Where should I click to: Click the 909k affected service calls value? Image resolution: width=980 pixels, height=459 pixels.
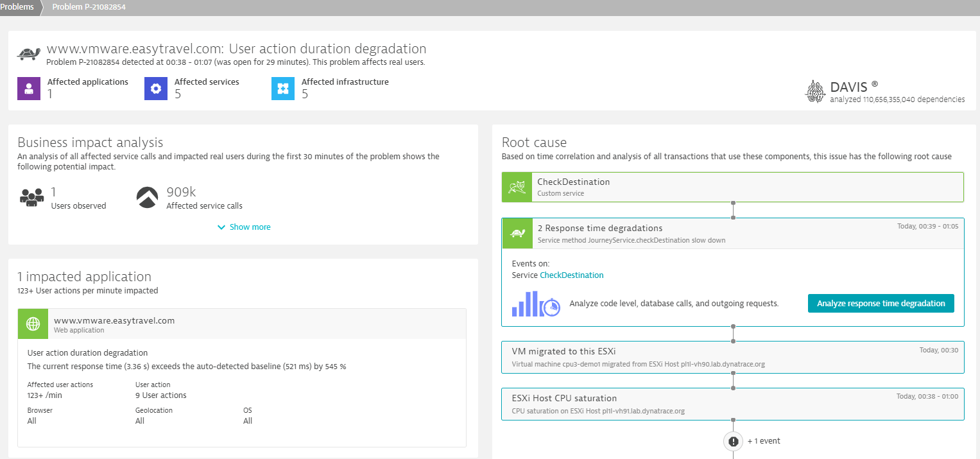tap(181, 192)
